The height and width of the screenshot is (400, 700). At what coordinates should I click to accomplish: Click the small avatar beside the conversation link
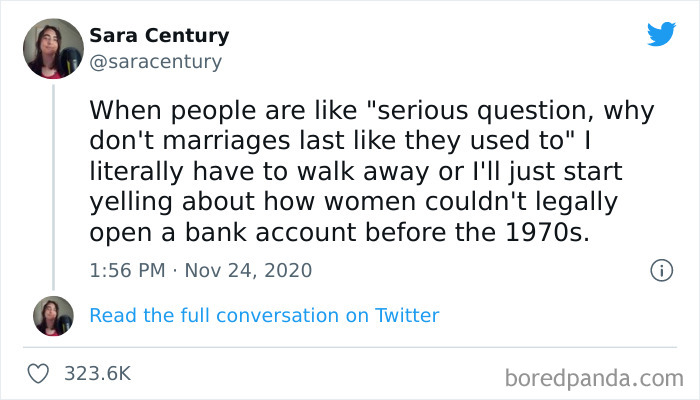click(54, 315)
